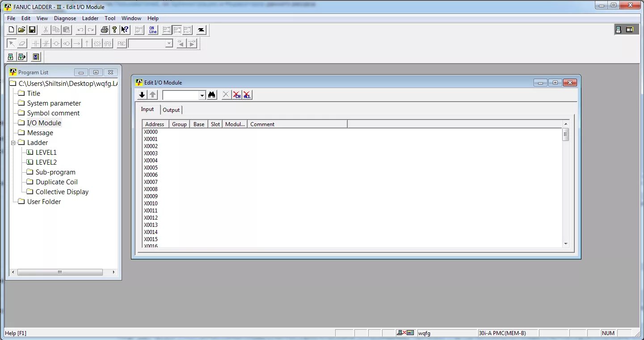Create a new program file
The width and height of the screenshot is (644, 340).
point(12,30)
